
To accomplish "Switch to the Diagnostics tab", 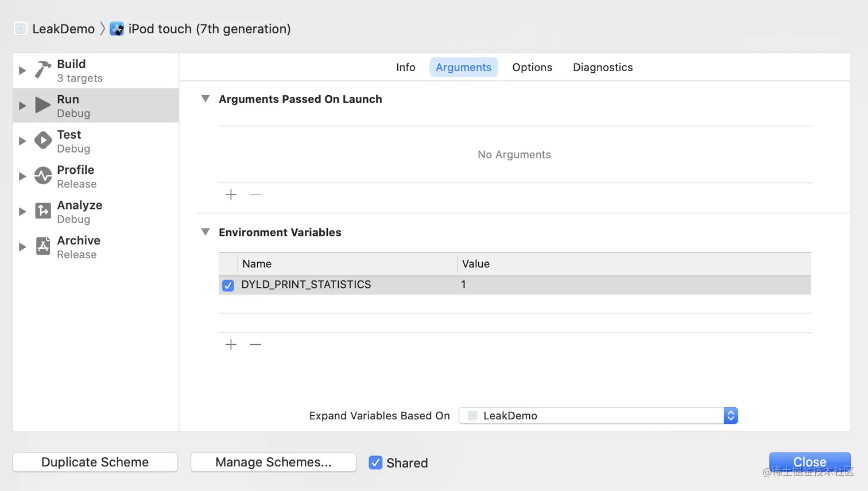I will 603,67.
